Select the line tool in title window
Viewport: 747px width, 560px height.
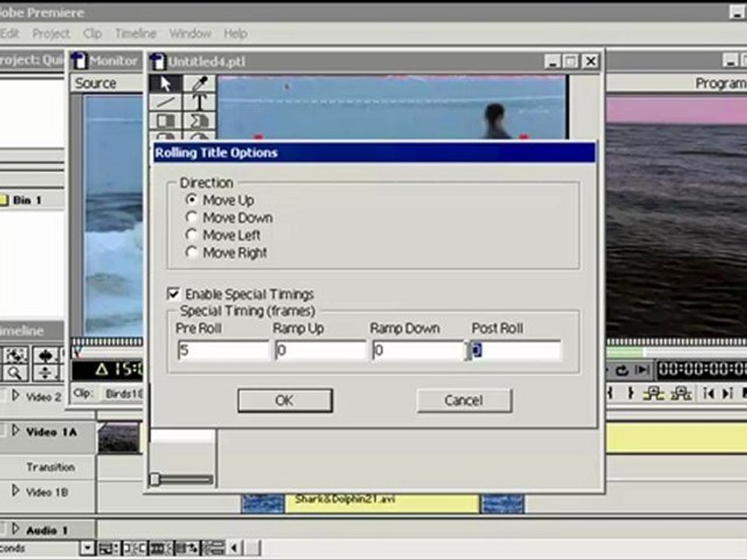[x=165, y=102]
